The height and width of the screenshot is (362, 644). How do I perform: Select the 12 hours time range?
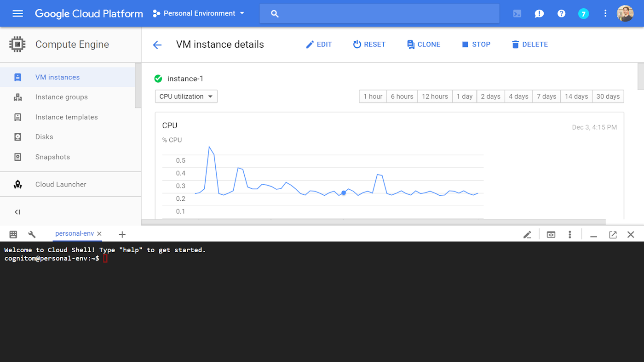click(435, 96)
